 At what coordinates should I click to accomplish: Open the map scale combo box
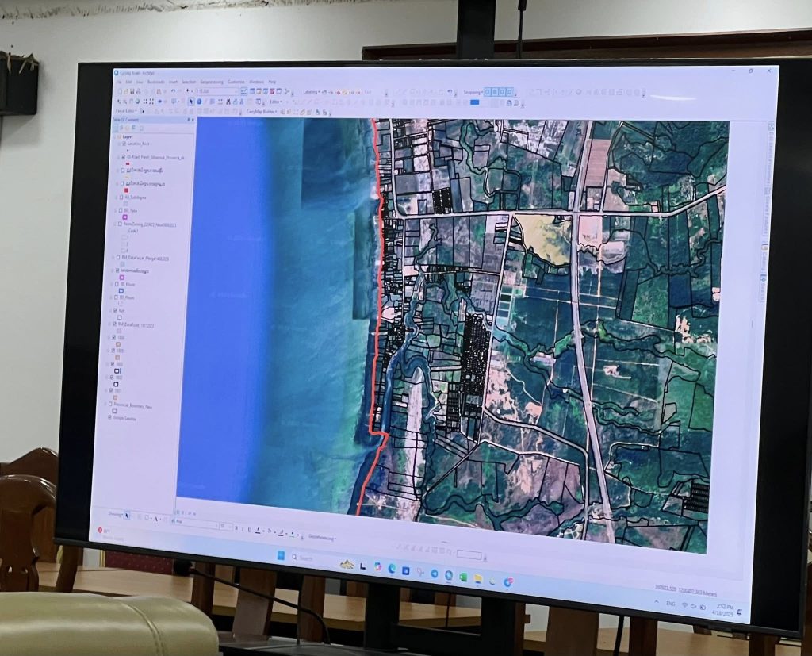click(x=216, y=91)
